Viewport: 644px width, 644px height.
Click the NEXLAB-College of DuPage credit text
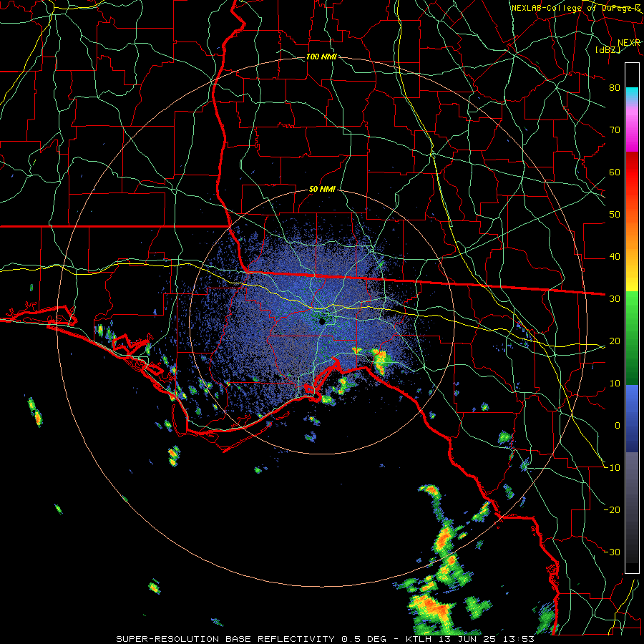[576, 8]
